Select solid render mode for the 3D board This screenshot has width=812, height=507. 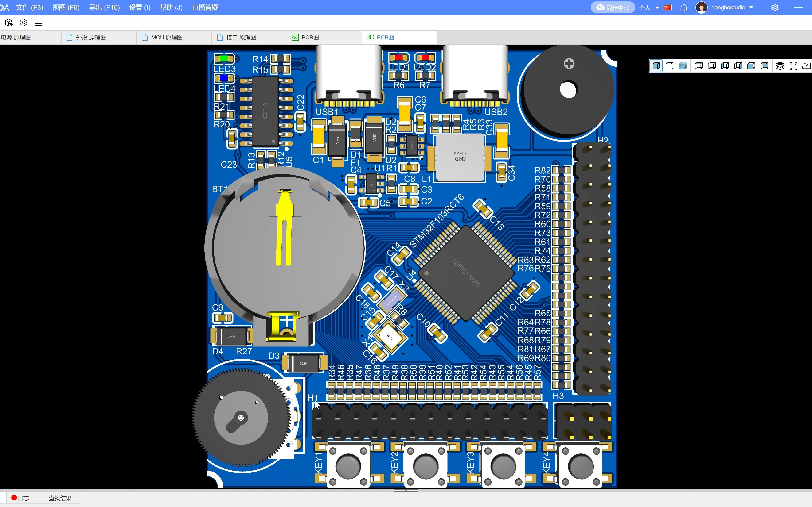point(656,66)
